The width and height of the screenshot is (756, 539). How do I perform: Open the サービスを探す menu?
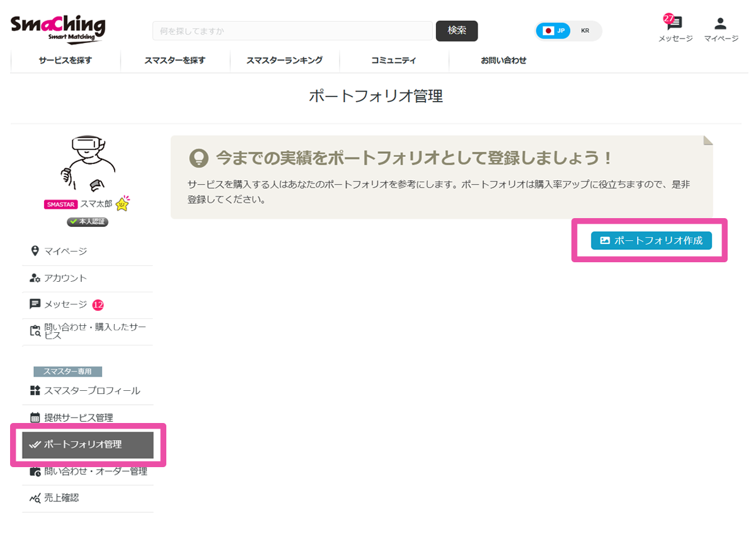[66, 61]
